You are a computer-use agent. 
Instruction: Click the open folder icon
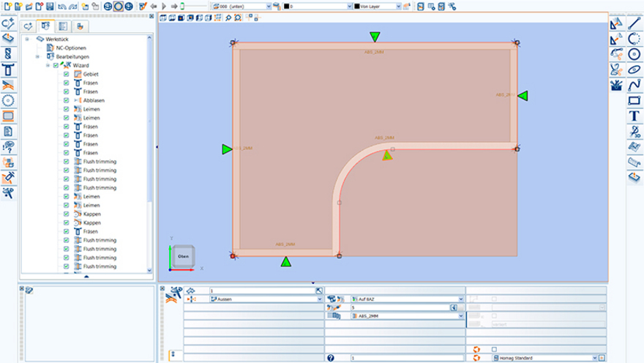(x=29, y=6)
